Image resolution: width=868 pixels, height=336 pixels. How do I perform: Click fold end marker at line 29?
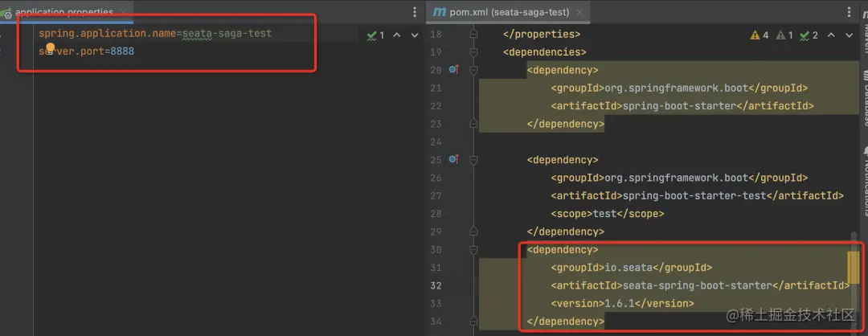(x=473, y=232)
